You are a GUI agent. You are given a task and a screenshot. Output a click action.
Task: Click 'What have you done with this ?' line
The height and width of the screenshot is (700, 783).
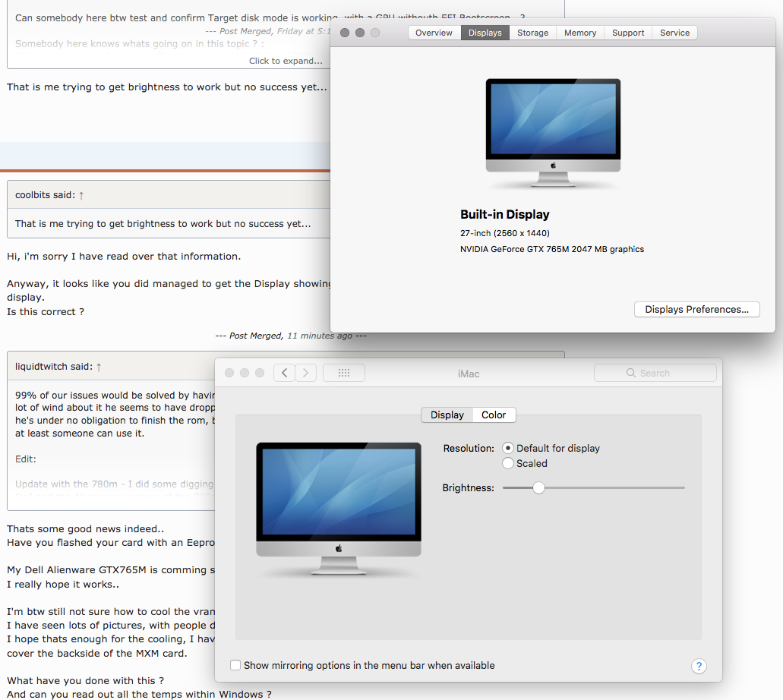coord(85,680)
